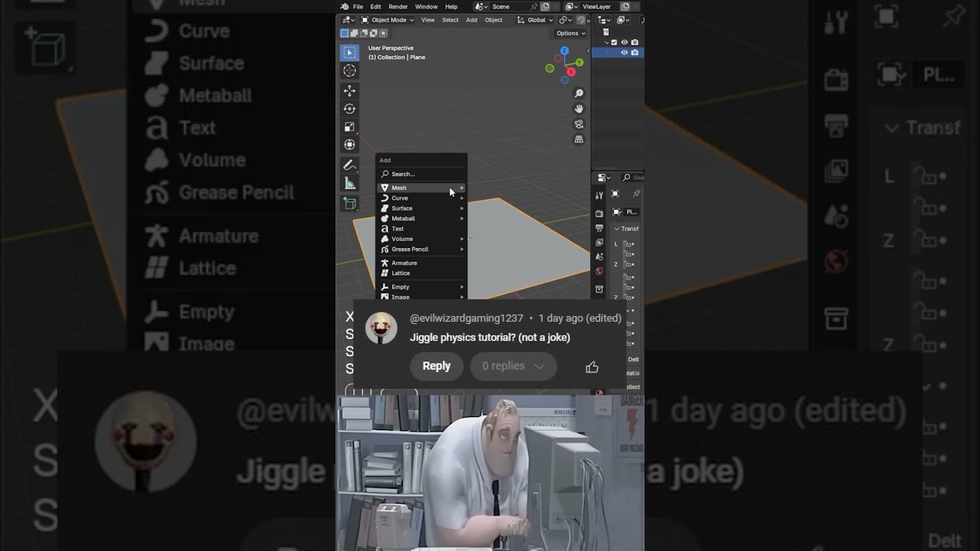Set selection mode to subtract
This screenshot has height=551, width=980.
point(364,33)
